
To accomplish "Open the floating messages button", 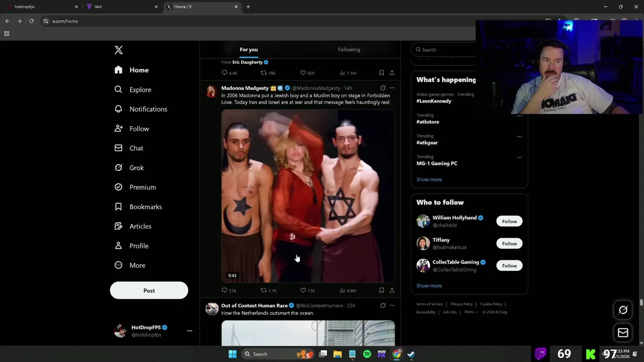I will [x=623, y=332].
